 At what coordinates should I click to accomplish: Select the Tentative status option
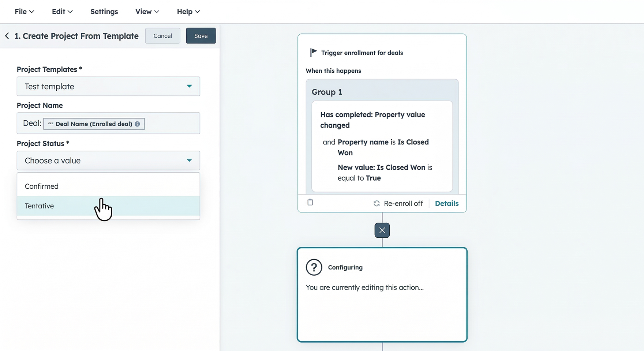coord(40,206)
